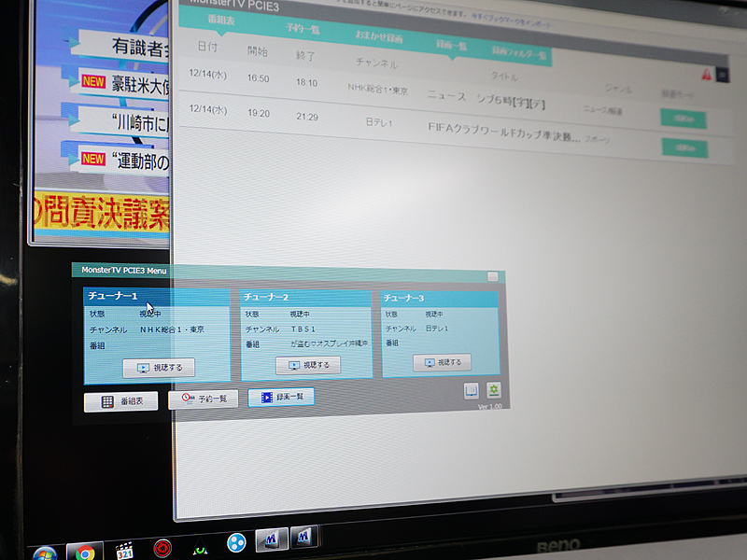Open the reservation list (予約一覧) button
Image resolution: width=747 pixels, height=560 pixels.
click(x=204, y=399)
